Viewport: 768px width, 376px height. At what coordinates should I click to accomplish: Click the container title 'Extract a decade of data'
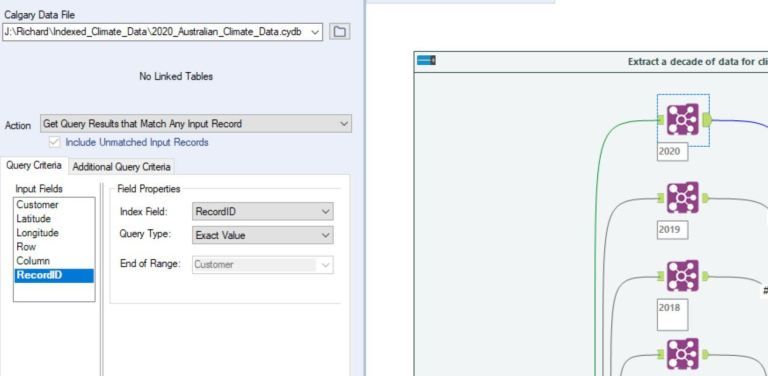pyautogui.click(x=697, y=62)
